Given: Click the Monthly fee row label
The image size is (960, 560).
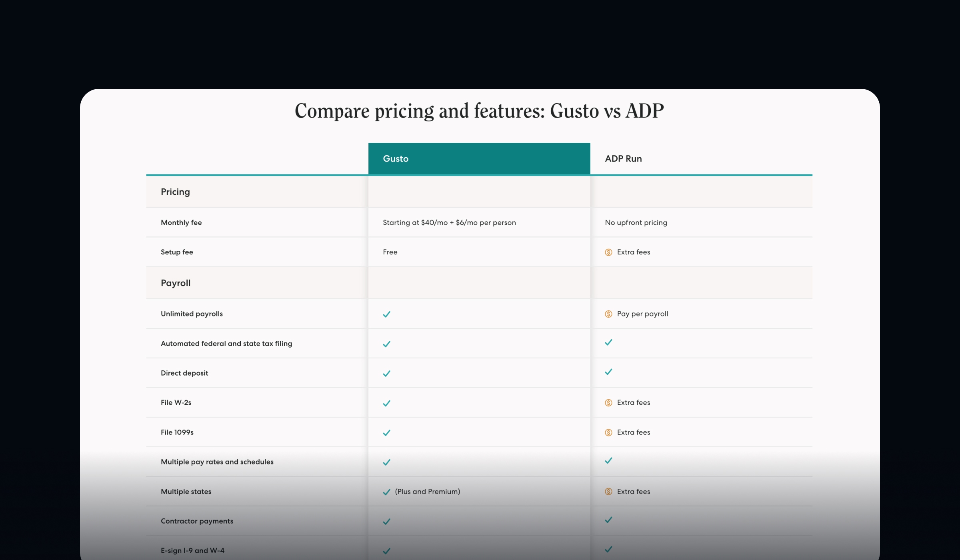Looking at the screenshot, I should pyautogui.click(x=181, y=222).
